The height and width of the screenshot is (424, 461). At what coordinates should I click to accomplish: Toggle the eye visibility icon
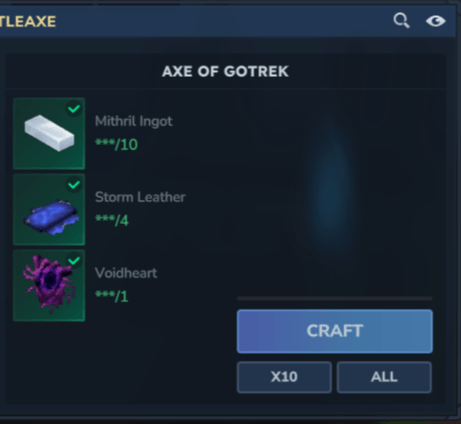click(x=436, y=21)
